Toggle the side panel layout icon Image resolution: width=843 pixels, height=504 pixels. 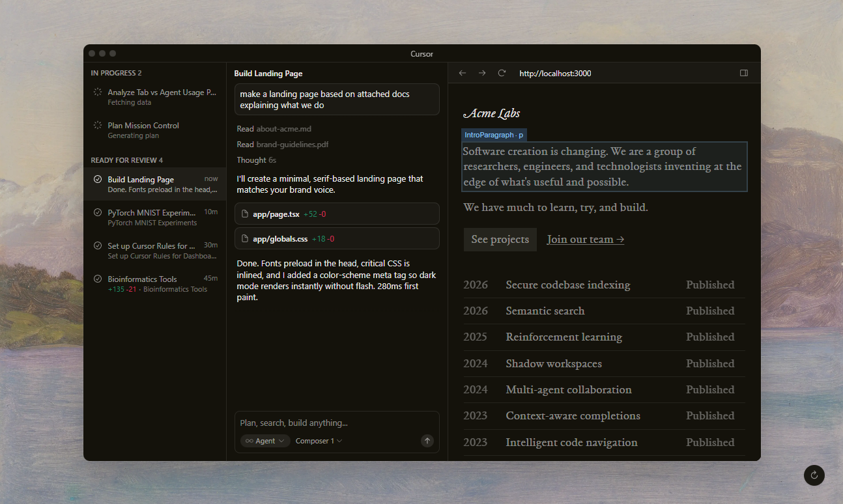click(x=744, y=73)
